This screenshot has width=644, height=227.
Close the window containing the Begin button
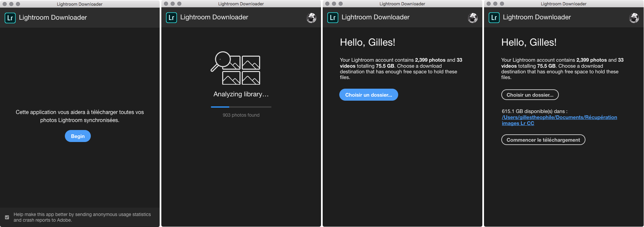tap(5, 4)
